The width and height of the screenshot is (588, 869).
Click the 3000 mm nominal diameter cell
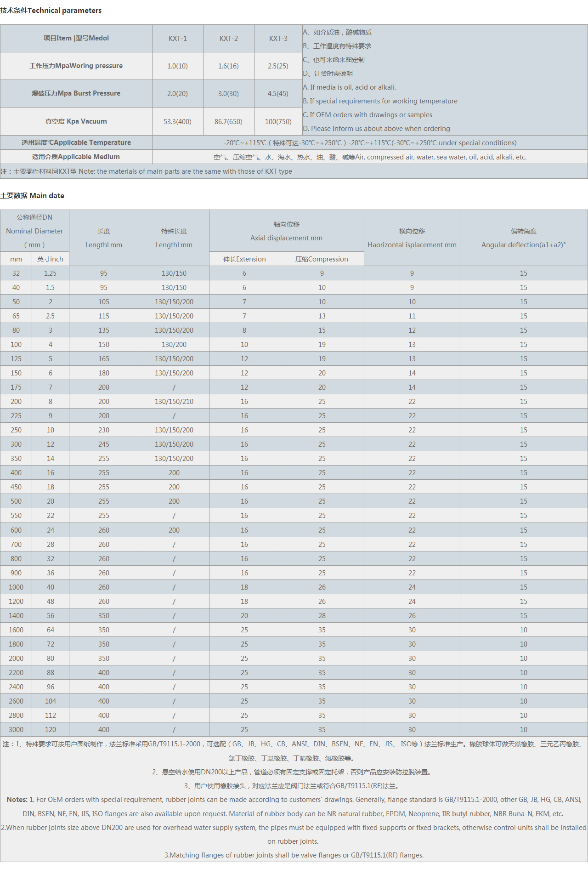point(16,730)
